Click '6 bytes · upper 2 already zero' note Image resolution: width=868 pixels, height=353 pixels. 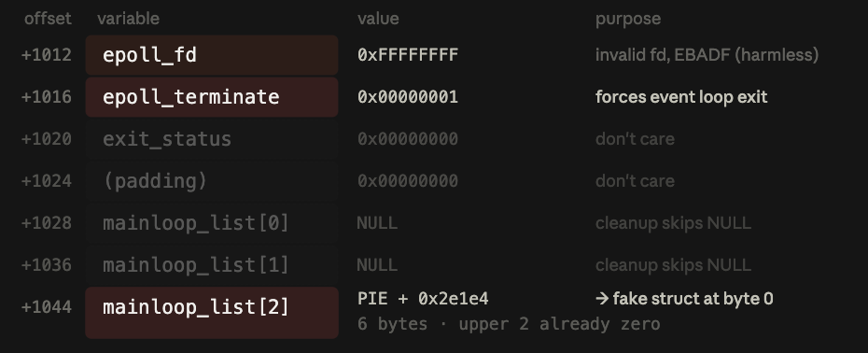(509, 324)
